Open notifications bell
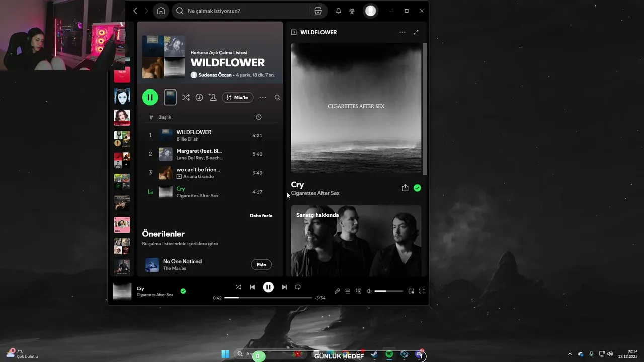644x362 pixels. (x=338, y=11)
